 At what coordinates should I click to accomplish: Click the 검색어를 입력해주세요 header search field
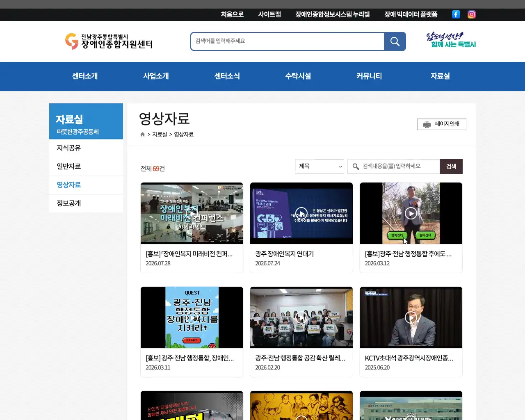click(288, 41)
